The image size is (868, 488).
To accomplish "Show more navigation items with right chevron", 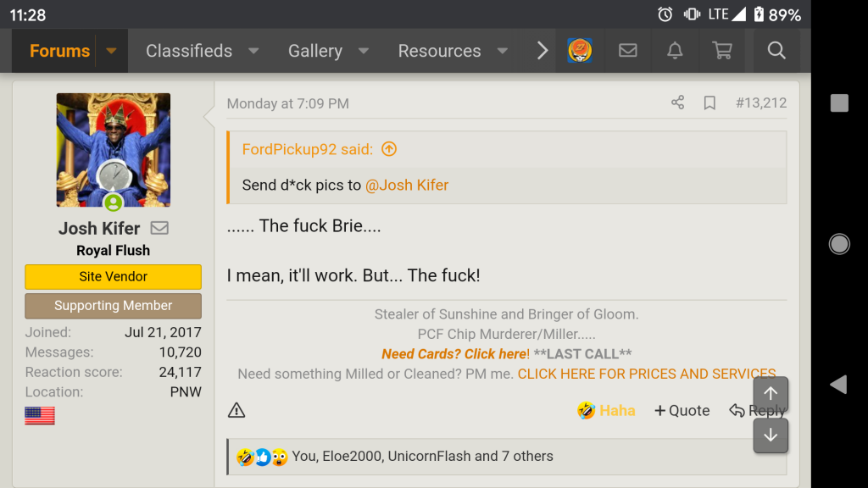I will (542, 51).
